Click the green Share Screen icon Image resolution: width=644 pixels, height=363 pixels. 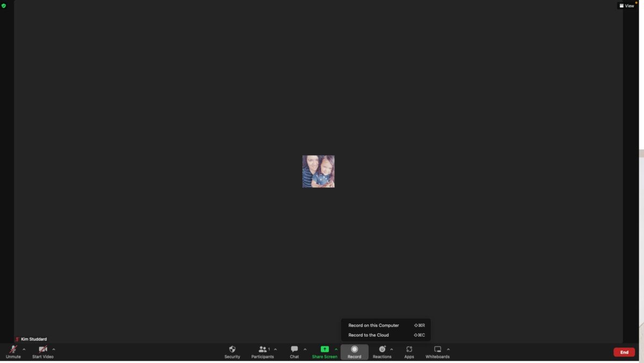324,350
